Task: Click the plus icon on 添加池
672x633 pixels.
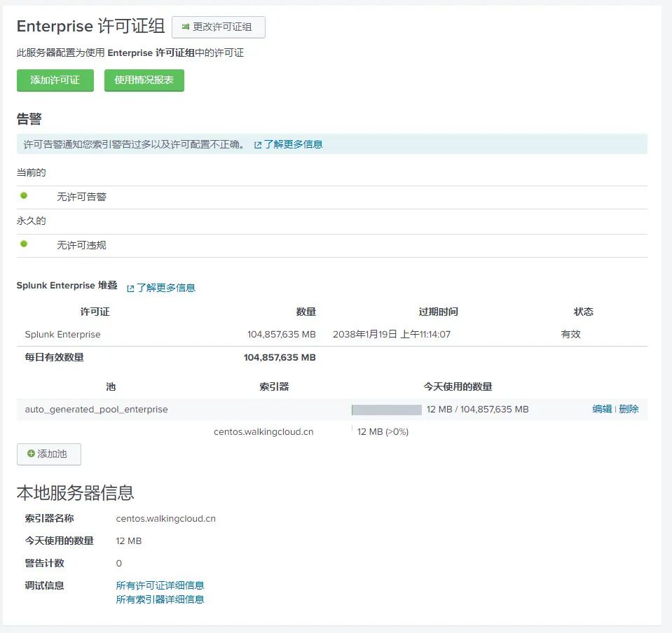Action: [x=31, y=454]
